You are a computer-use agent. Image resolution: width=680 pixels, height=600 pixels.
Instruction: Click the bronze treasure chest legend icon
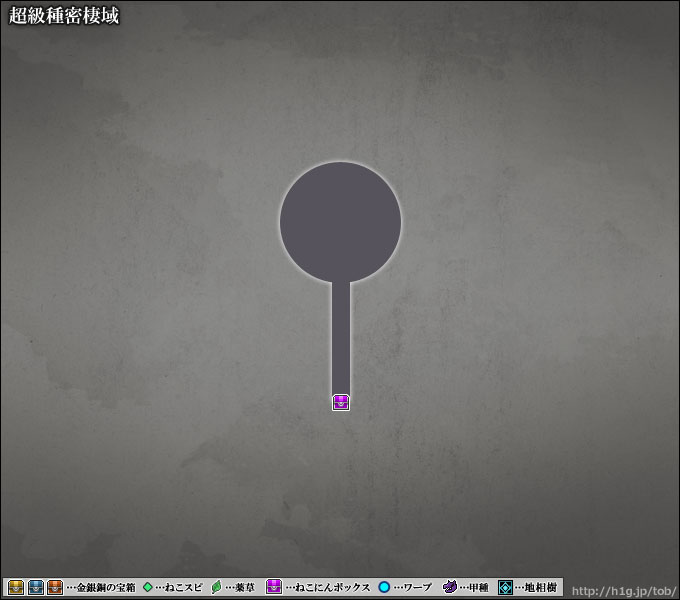coord(55,587)
